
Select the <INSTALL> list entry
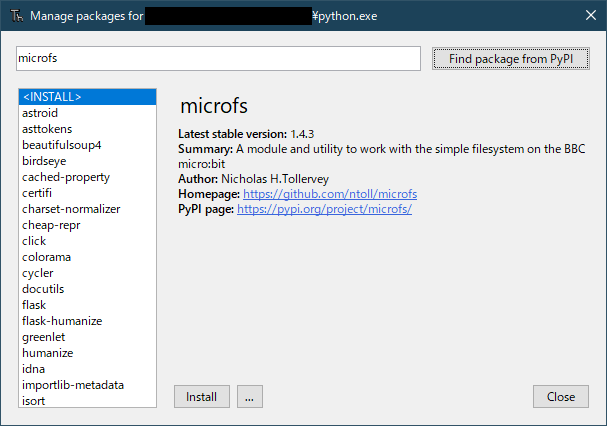point(51,97)
